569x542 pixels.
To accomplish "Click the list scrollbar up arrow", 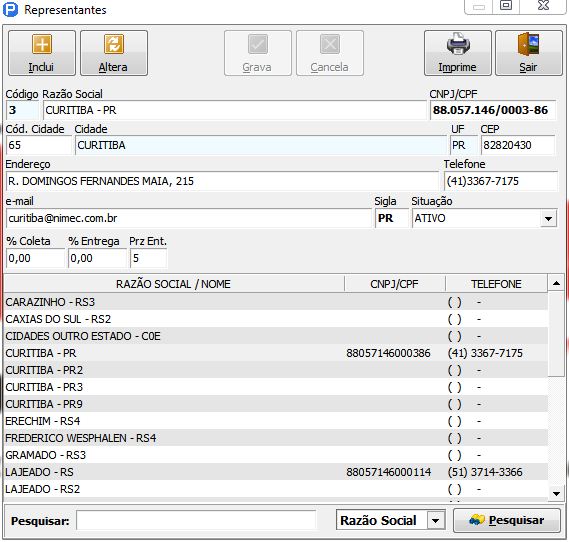I will pyautogui.click(x=556, y=284).
